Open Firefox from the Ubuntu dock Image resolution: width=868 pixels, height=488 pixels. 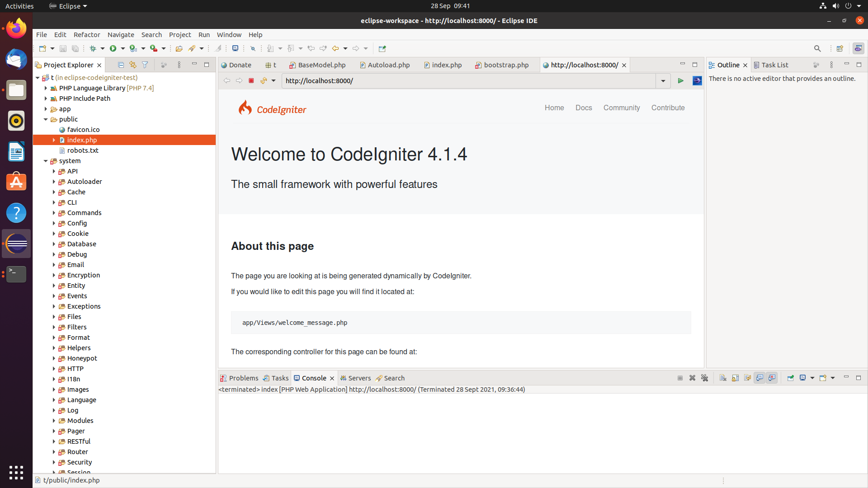[16, 28]
